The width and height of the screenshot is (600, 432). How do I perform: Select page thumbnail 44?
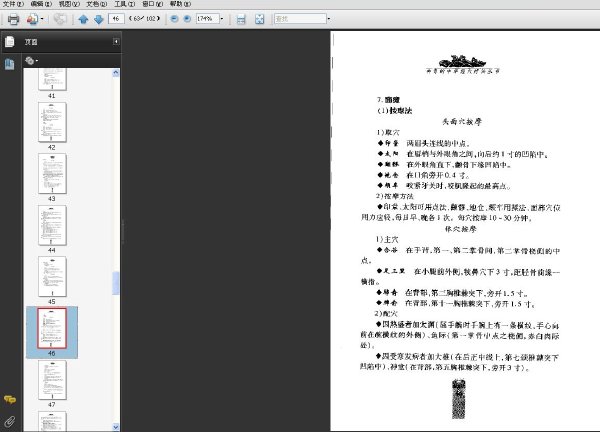click(x=52, y=225)
